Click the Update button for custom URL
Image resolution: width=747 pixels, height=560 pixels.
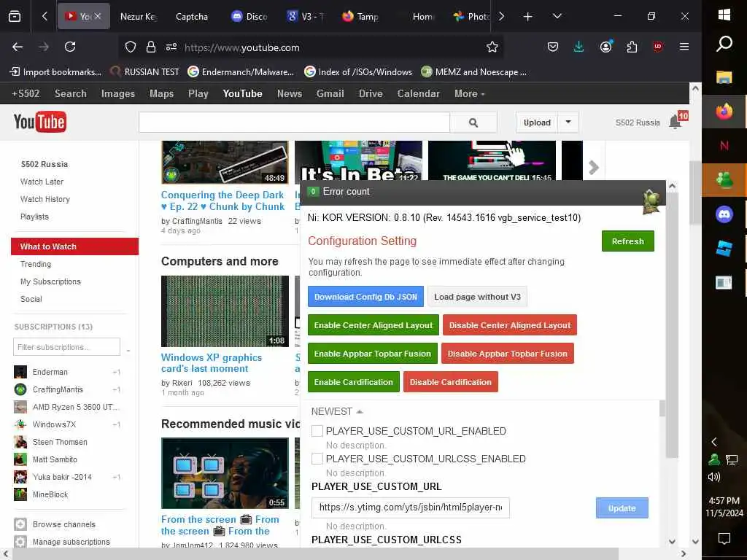622,508
